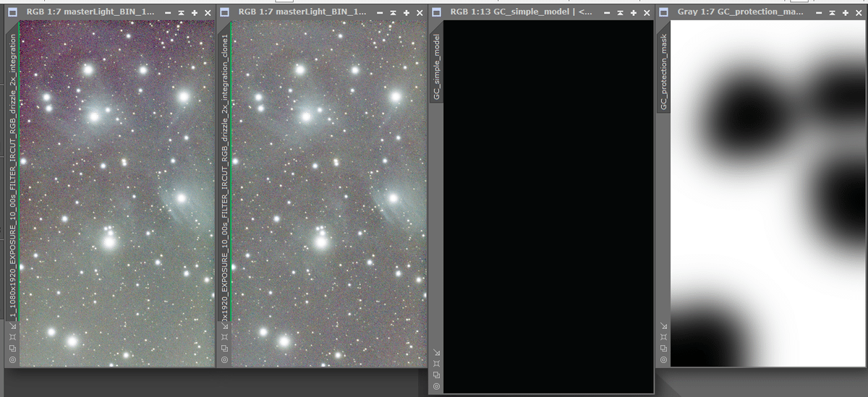
Task: Shade the drizzle_2x_integration window
Action: (x=181, y=13)
